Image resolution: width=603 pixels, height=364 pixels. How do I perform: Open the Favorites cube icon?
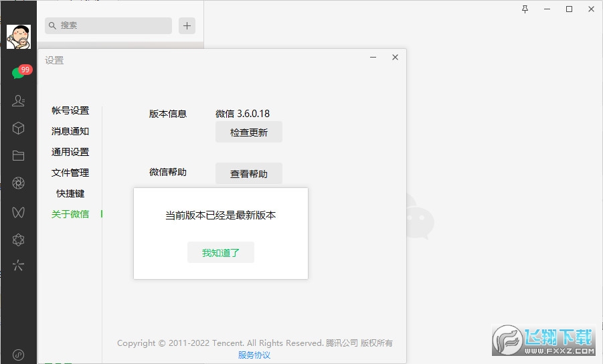18,128
